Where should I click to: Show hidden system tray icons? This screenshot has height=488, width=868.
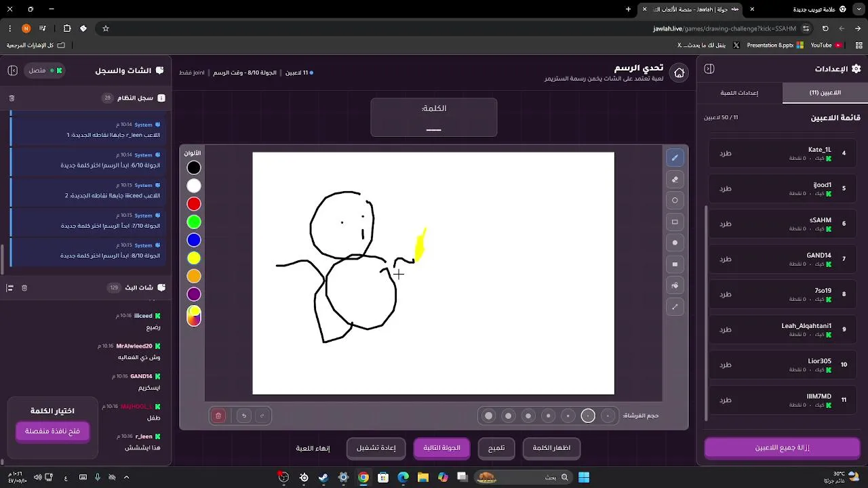coord(126,477)
